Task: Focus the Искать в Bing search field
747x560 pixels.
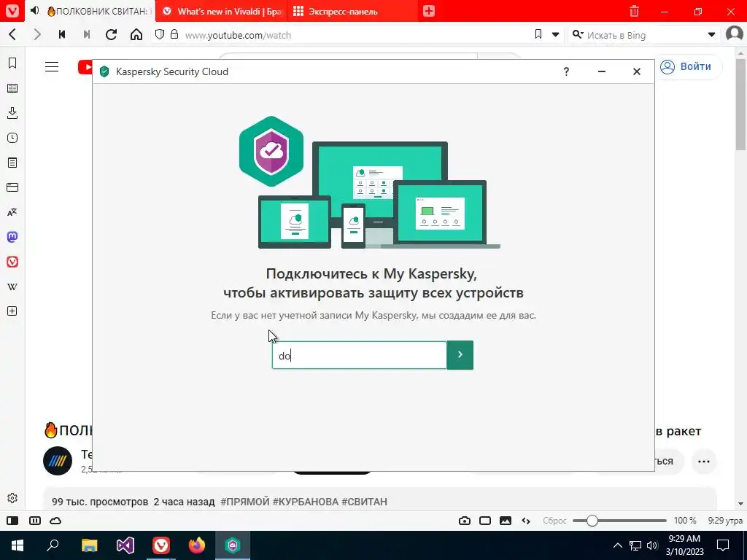Action: (644, 35)
